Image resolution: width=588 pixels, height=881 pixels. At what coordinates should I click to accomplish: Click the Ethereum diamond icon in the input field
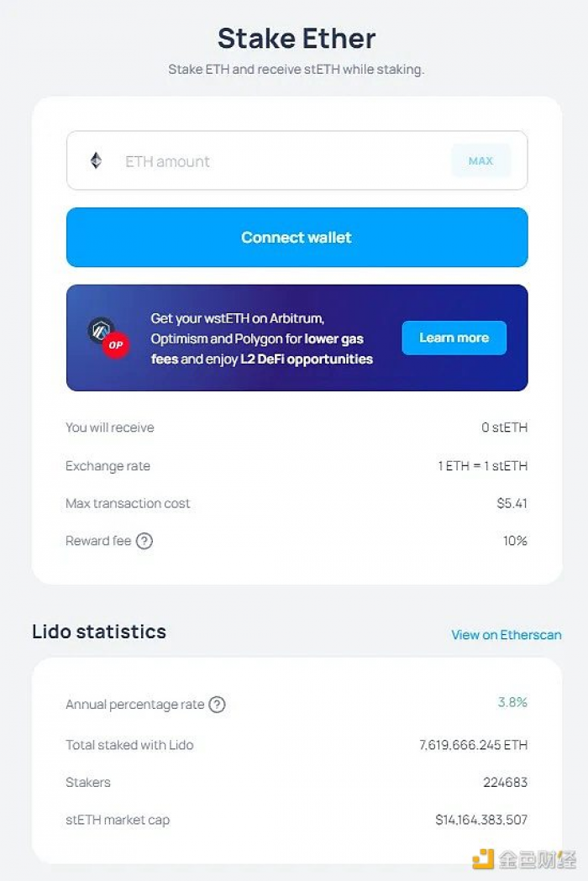[x=96, y=160]
